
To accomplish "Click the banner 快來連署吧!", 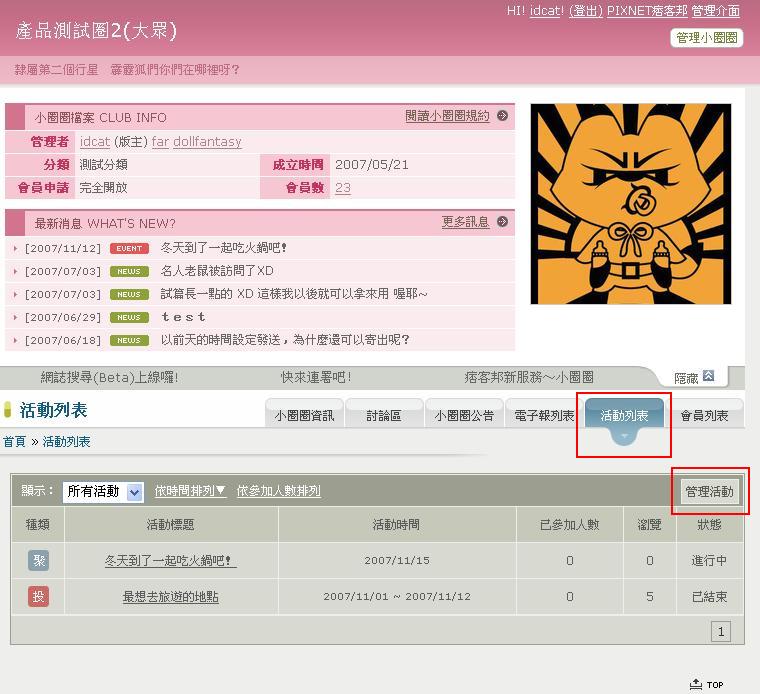I will (316, 377).
